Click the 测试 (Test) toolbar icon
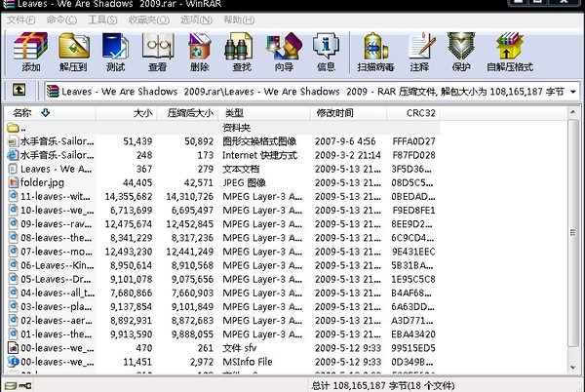This screenshot has height=392, width=585. point(115,46)
